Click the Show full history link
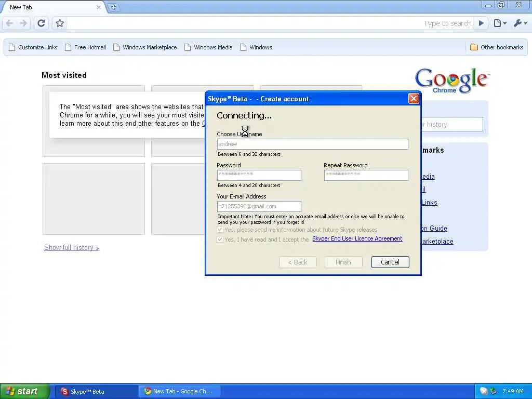This screenshot has height=399, width=532. (x=72, y=247)
